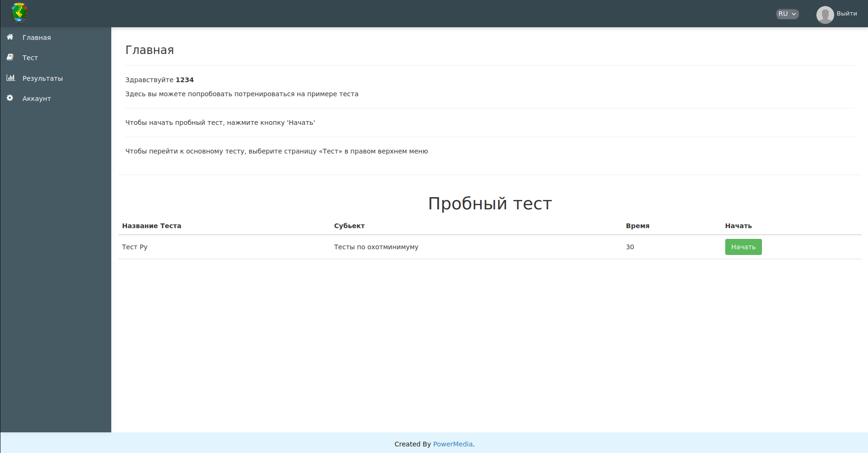This screenshot has height=453, width=868.
Task: Open account settings via the gear icon
Action: coord(10,98)
